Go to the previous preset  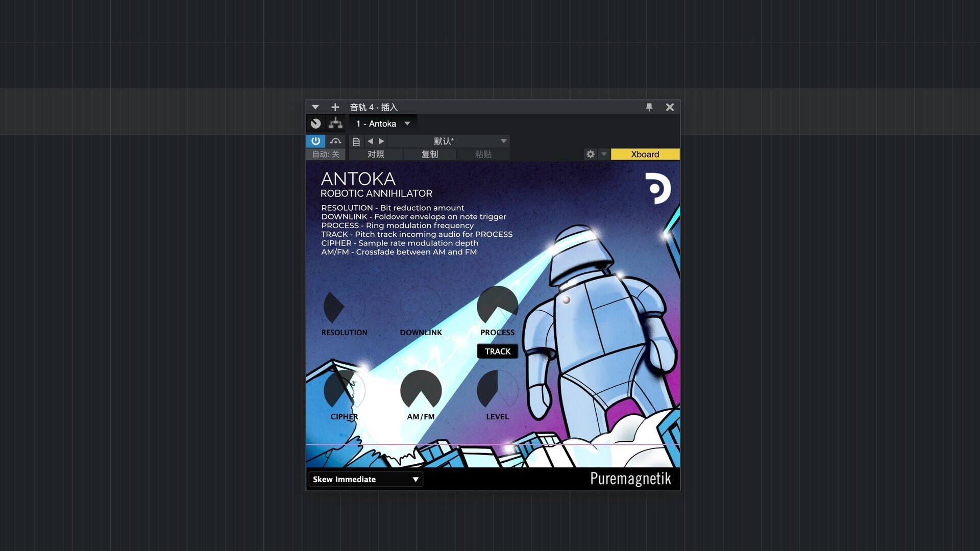click(370, 141)
